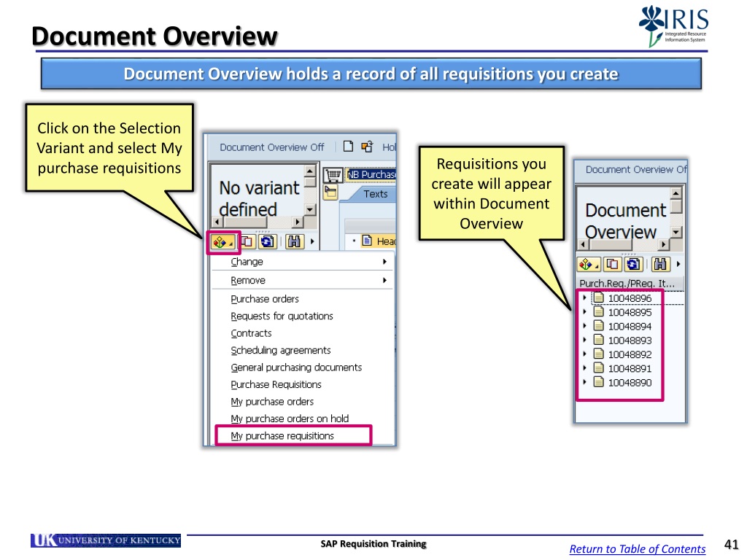Click document icon of requisition 10048893
The width and height of the screenshot is (747, 560).
pos(599,340)
